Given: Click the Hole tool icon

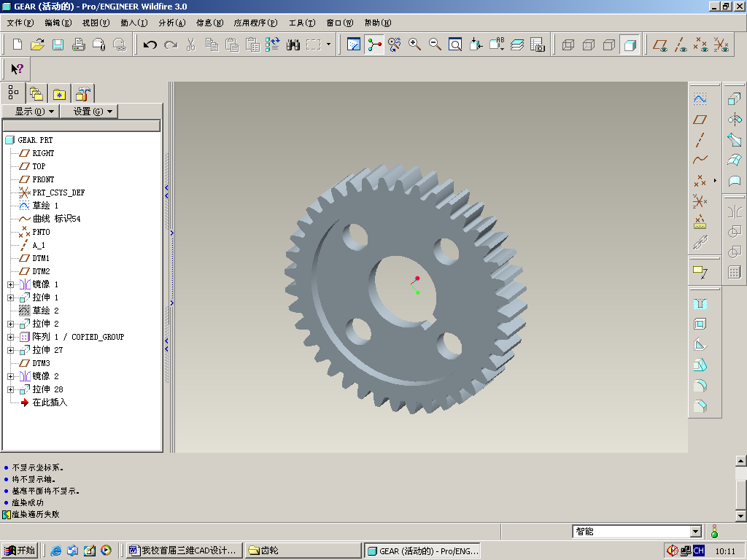Looking at the screenshot, I should pyautogui.click(x=700, y=304).
